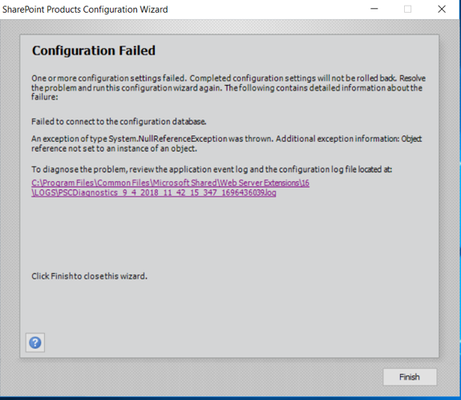This screenshot has height=400, width=461.
Task: Click the 'Click Finish to close this wizard' text
Action: point(89,276)
